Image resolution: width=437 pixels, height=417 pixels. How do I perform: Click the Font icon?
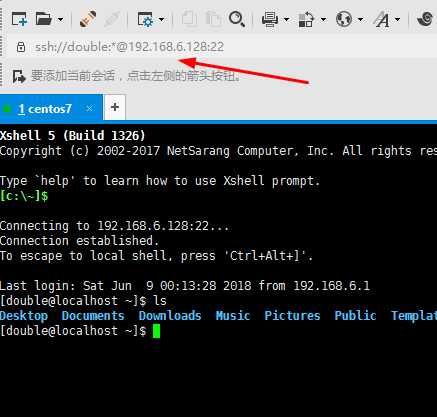click(381, 19)
